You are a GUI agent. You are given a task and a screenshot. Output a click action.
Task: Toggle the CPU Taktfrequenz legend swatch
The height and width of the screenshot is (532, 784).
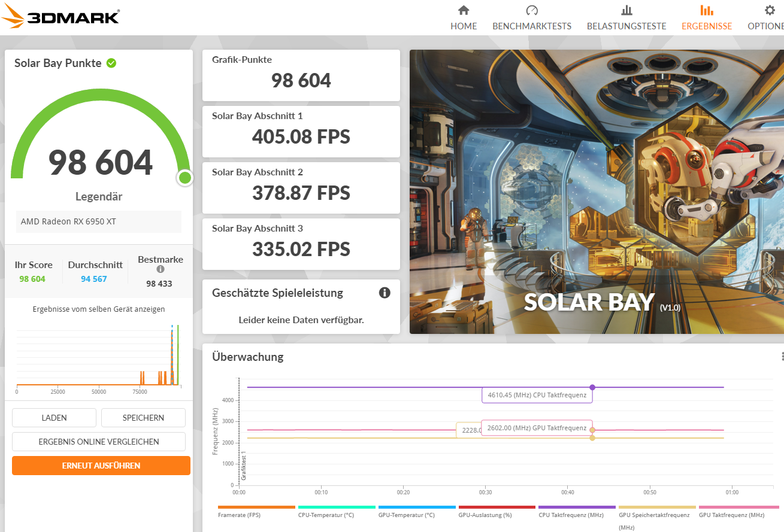pos(577,507)
